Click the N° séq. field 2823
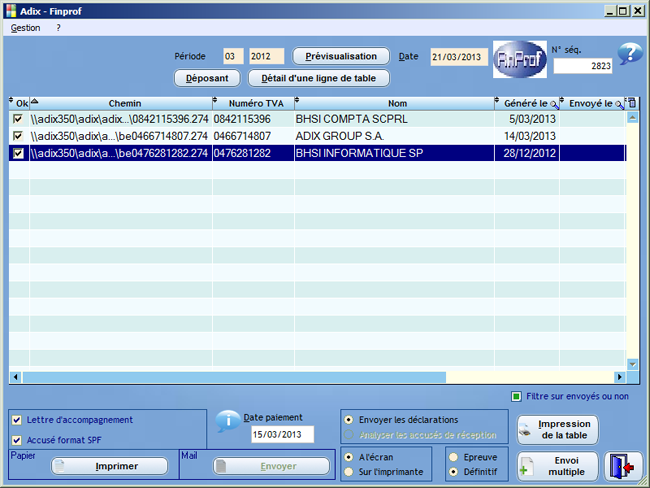 point(582,66)
